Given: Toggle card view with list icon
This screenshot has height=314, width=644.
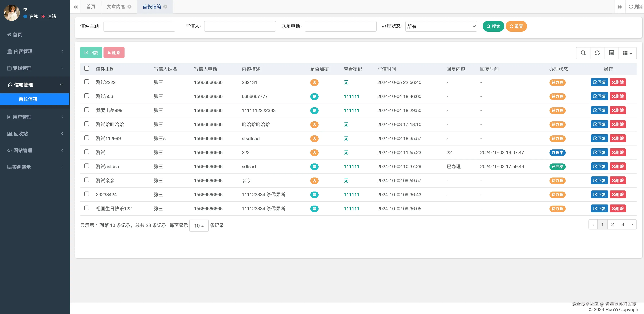Looking at the screenshot, I should pos(611,53).
